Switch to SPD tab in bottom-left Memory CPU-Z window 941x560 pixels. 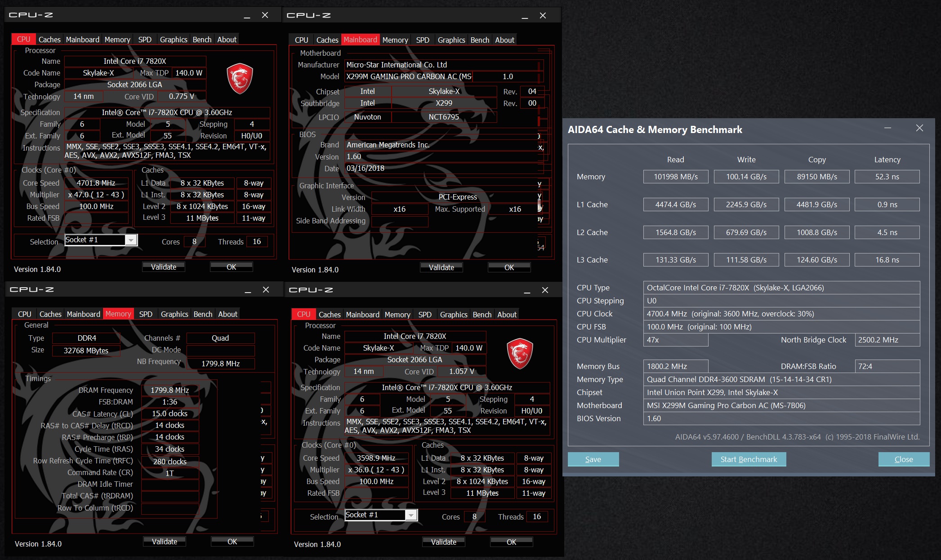click(x=146, y=314)
